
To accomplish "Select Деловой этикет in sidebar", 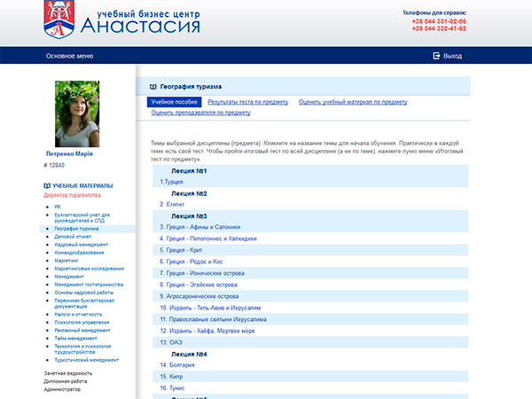I will pos(74,237).
